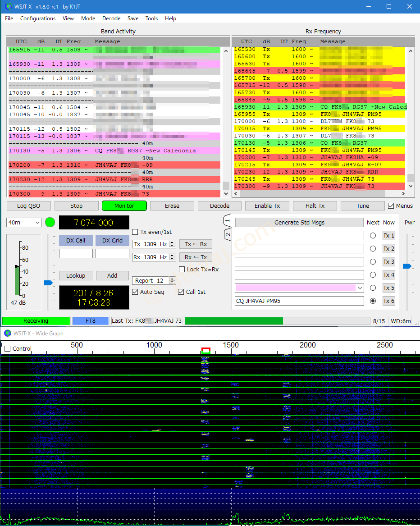Click Generate Std Msgs button

(299, 222)
